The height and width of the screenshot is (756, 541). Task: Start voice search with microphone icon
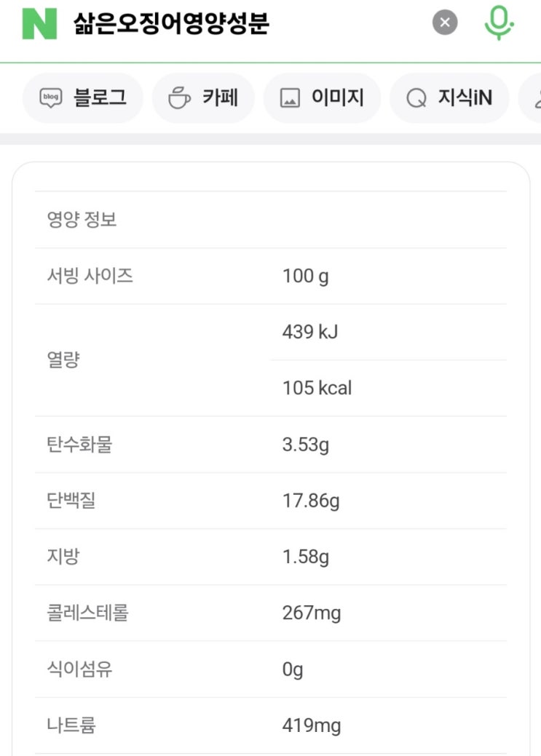pos(499,23)
